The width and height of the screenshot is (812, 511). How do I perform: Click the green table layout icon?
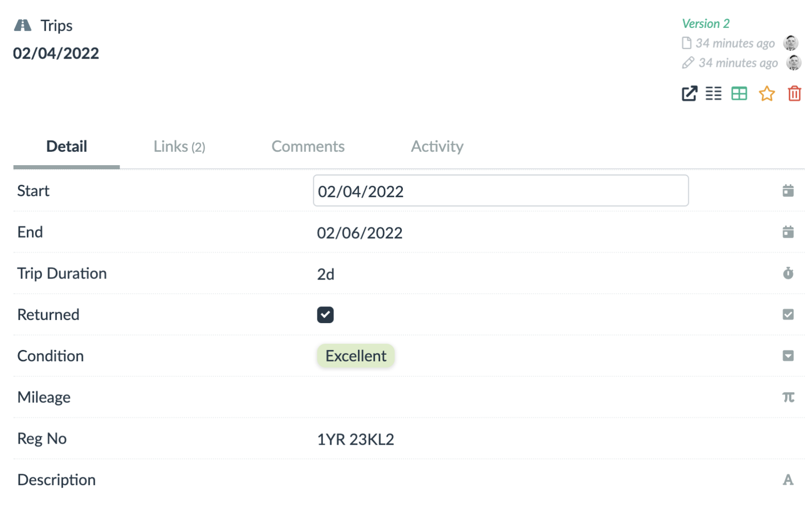click(x=739, y=94)
